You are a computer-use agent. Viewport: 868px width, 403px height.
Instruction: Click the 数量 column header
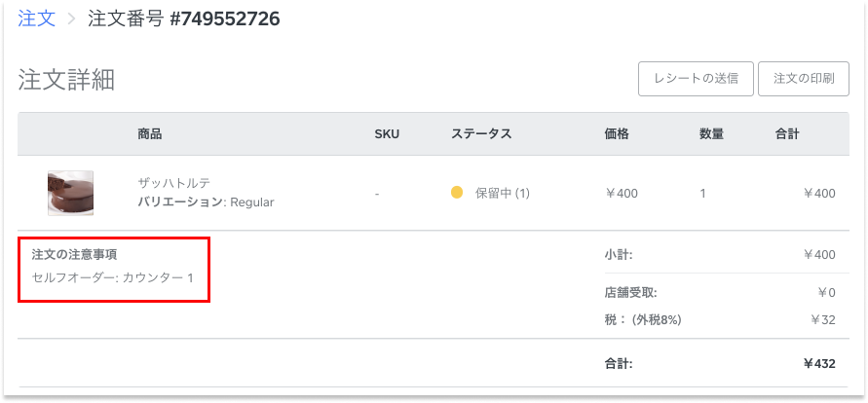point(711,133)
